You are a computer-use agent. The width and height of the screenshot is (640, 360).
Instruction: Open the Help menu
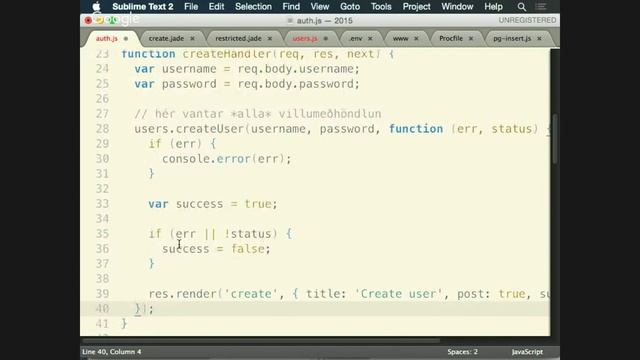[493, 7]
